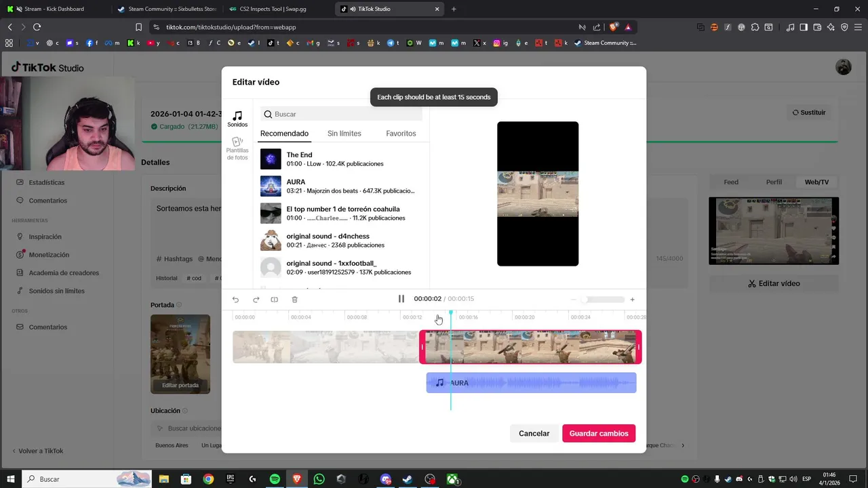Image resolution: width=868 pixels, height=488 pixels.
Task: Click the Hashtags option under the description
Action: click(x=174, y=259)
